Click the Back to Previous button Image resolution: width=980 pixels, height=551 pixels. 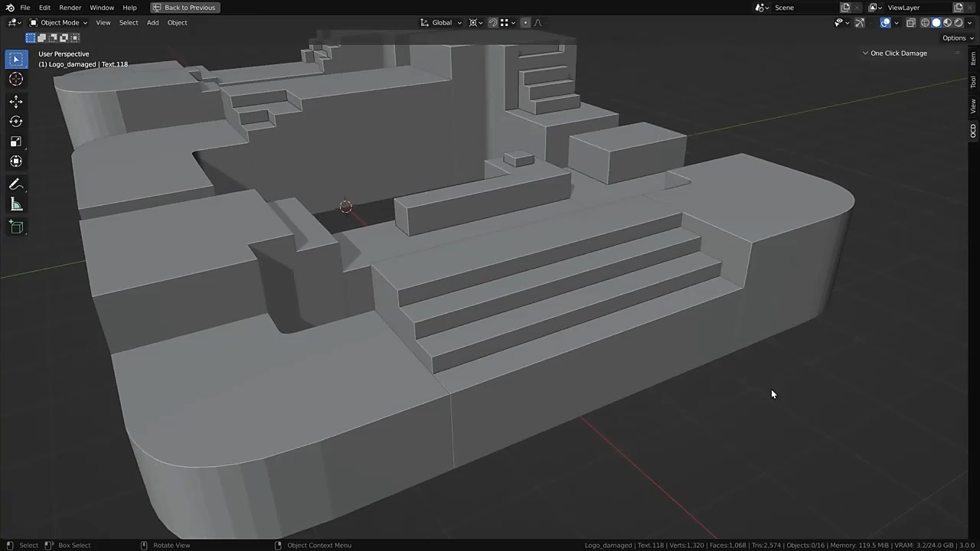coord(185,8)
